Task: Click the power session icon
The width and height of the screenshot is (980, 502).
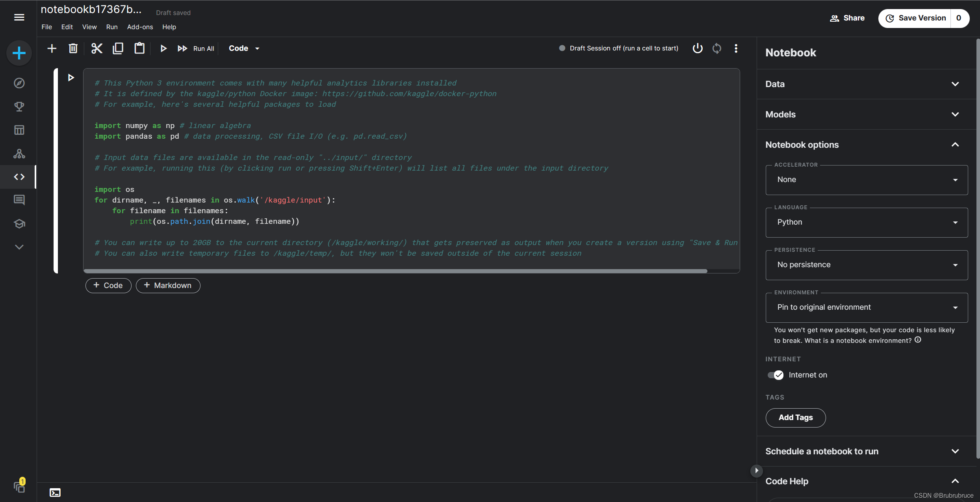Action: pyautogui.click(x=698, y=48)
